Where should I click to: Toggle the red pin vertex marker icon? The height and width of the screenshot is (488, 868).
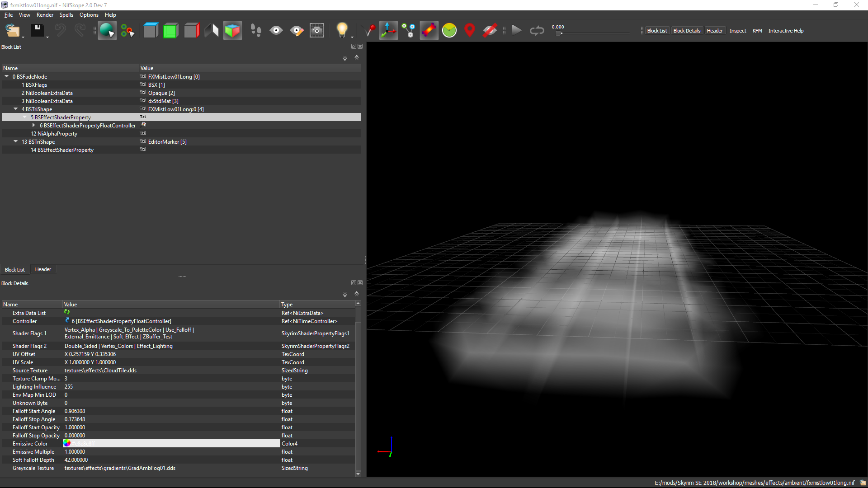369,31
